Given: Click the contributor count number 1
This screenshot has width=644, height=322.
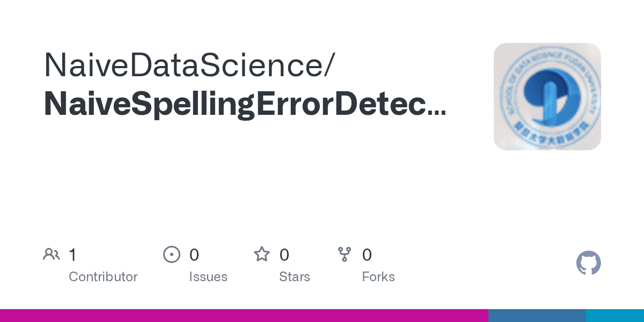Looking at the screenshot, I should point(72,255).
